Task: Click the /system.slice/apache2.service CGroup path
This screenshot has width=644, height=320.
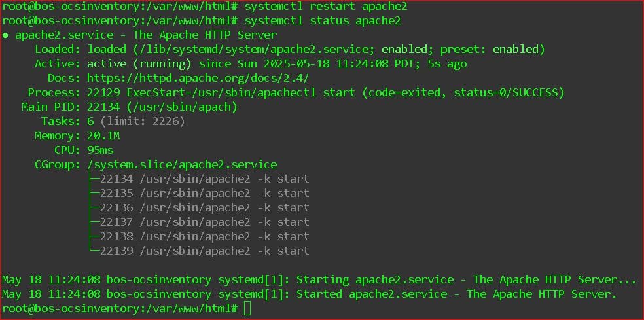Action: click(x=183, y=164)
